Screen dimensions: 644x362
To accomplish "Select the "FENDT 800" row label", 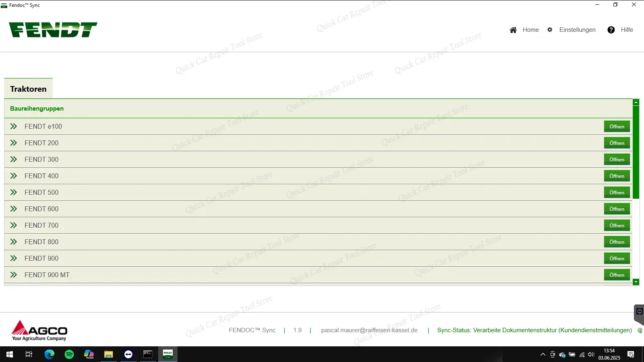I will click(41, 242).
